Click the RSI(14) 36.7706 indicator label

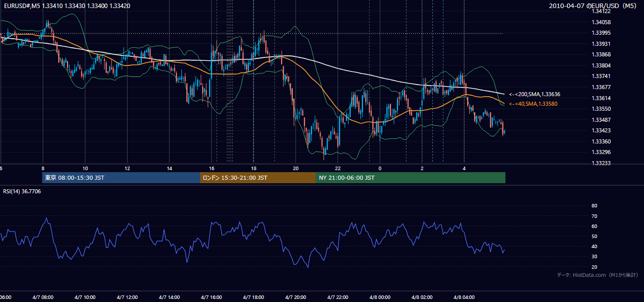coord(22,191)
